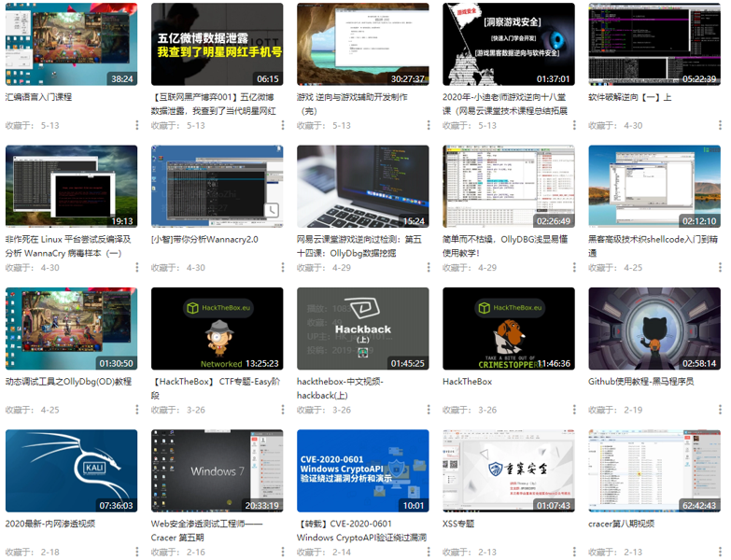Open more options for the plain HackTheBox card
This screenshot has height=560, width=731.
574,410
